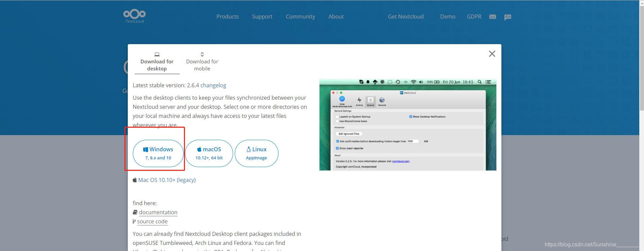This screenshot has height=251, width=644.
Task: Close the download dialog
Action: (x=492, y=54)
